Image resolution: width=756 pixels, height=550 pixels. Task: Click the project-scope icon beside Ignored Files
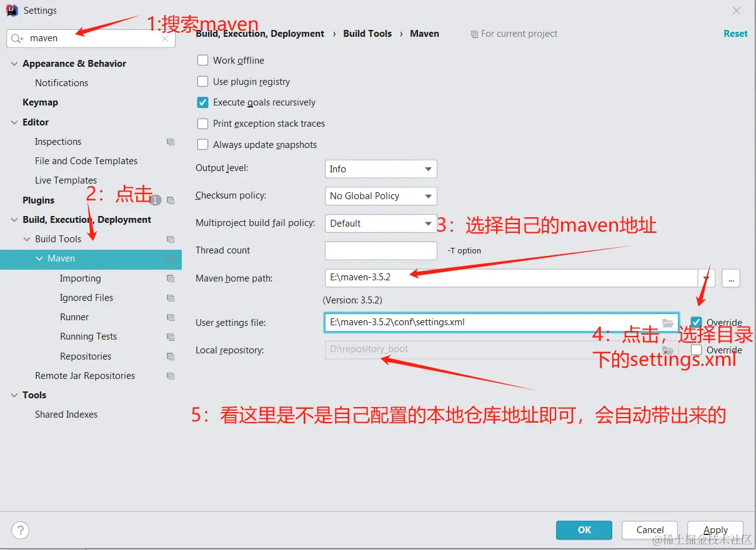[171, 298]
